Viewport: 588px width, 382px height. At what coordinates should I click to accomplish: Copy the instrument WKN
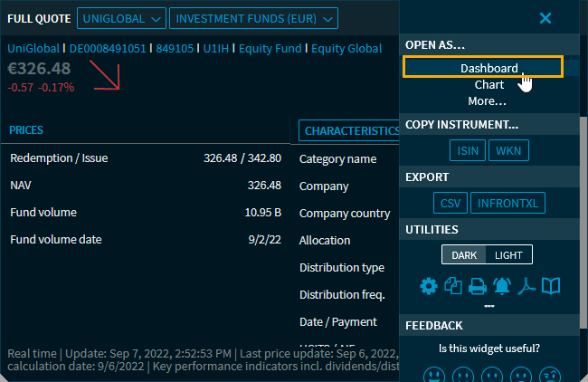[509, 150]
